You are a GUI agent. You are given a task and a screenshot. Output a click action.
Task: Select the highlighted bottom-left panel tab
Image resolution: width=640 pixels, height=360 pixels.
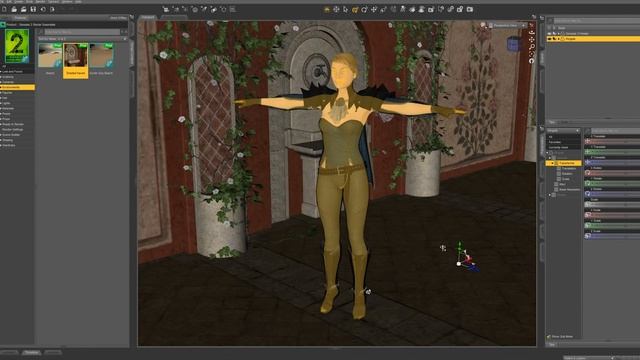[x=31, y=352]
